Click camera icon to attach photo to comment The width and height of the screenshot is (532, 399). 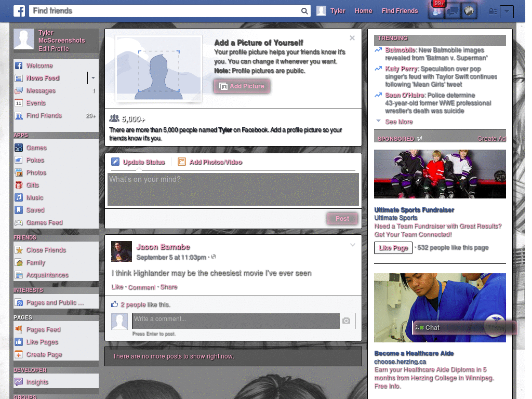pyautogui.click(x=346, y=321)
